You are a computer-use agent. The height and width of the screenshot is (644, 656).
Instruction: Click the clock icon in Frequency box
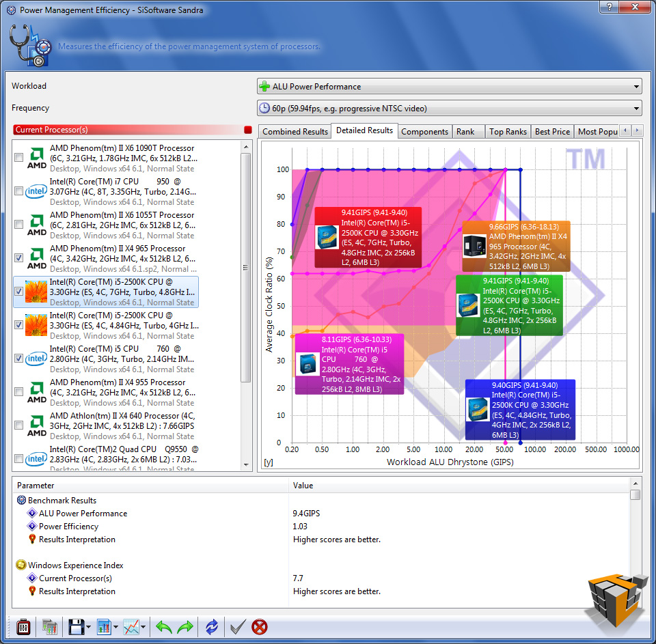(264, 109)
